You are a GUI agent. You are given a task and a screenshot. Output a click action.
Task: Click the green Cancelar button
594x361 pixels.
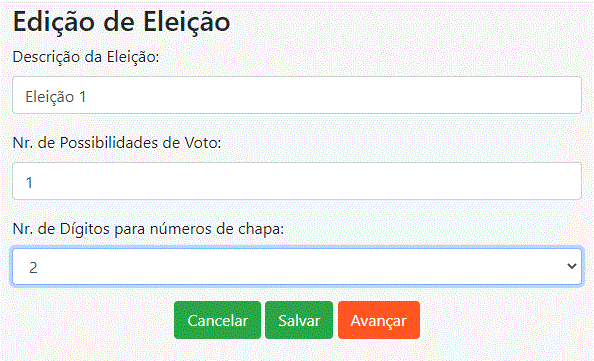(x=217, y=320)
